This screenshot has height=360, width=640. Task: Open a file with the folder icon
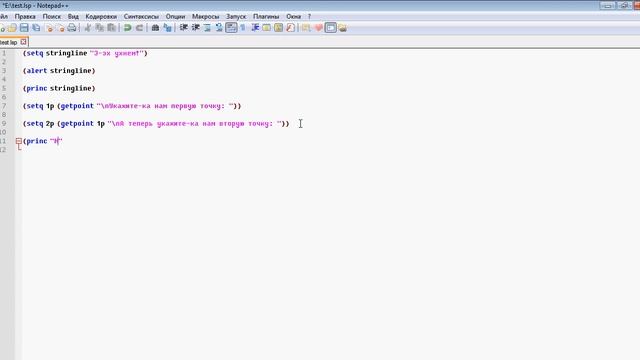coord(12,28)
